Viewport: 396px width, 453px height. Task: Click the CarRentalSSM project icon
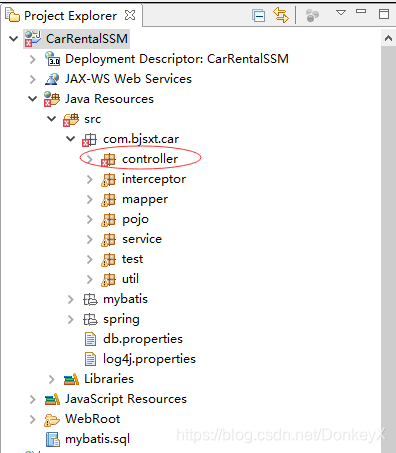(x=33, y=39)
